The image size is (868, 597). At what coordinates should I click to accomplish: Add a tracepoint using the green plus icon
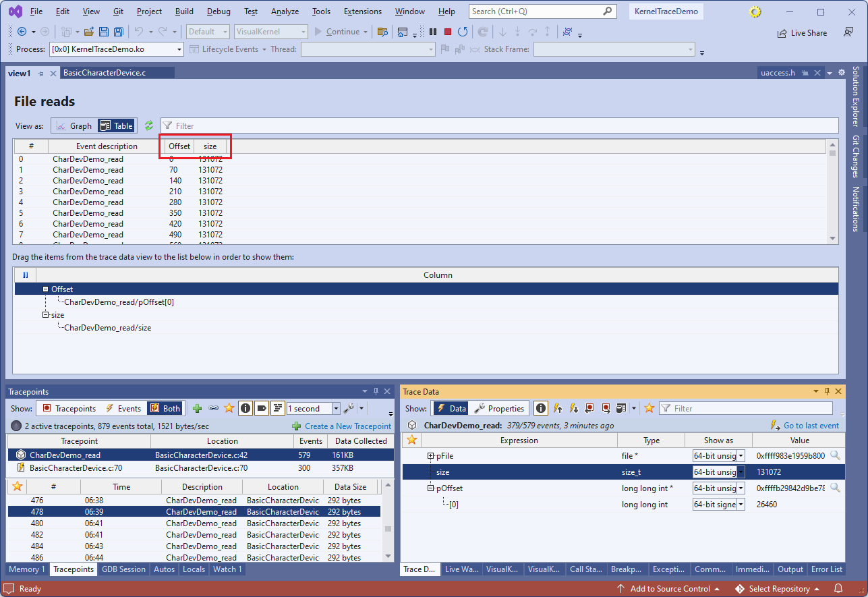197,408
